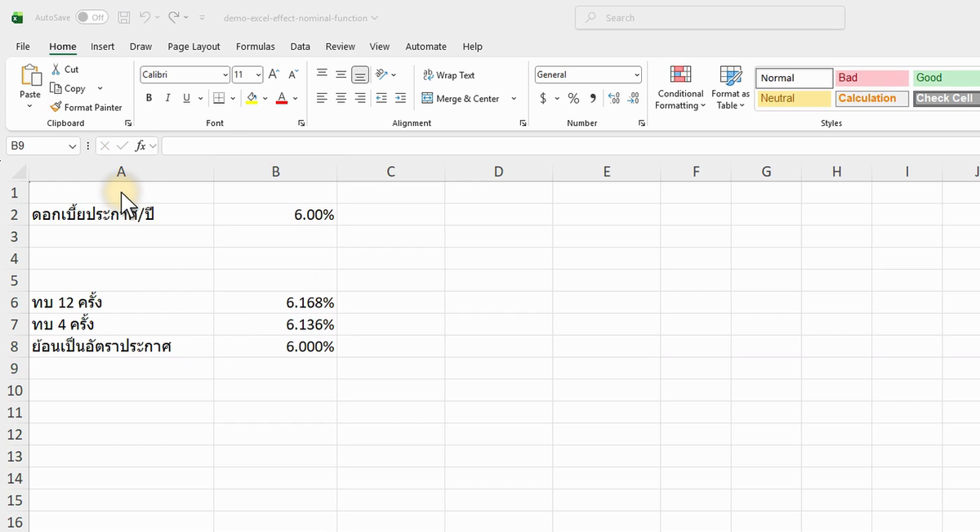The image size is (980, 532).
Task: Click the Redo arrow
Action: tap(174, 17)
